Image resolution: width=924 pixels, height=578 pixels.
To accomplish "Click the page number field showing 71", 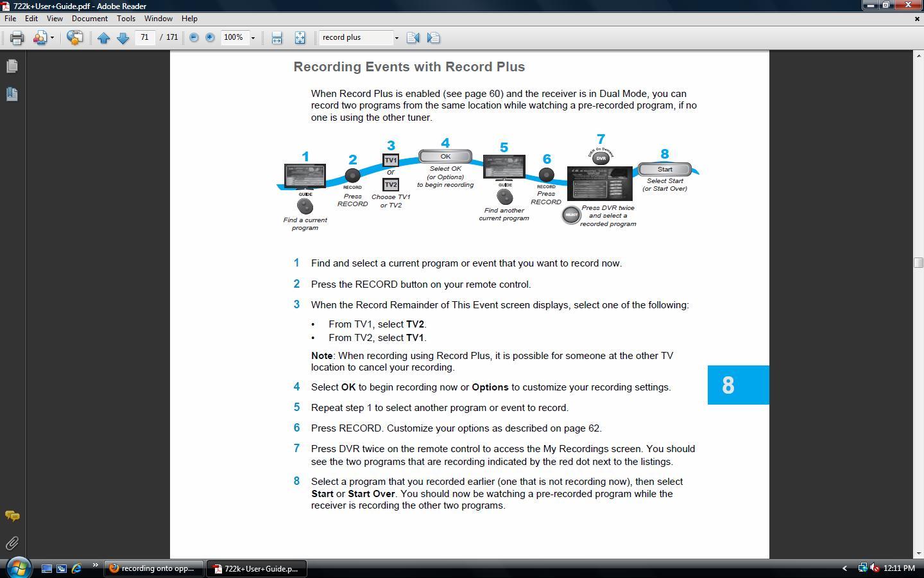I will click(145, 37).
